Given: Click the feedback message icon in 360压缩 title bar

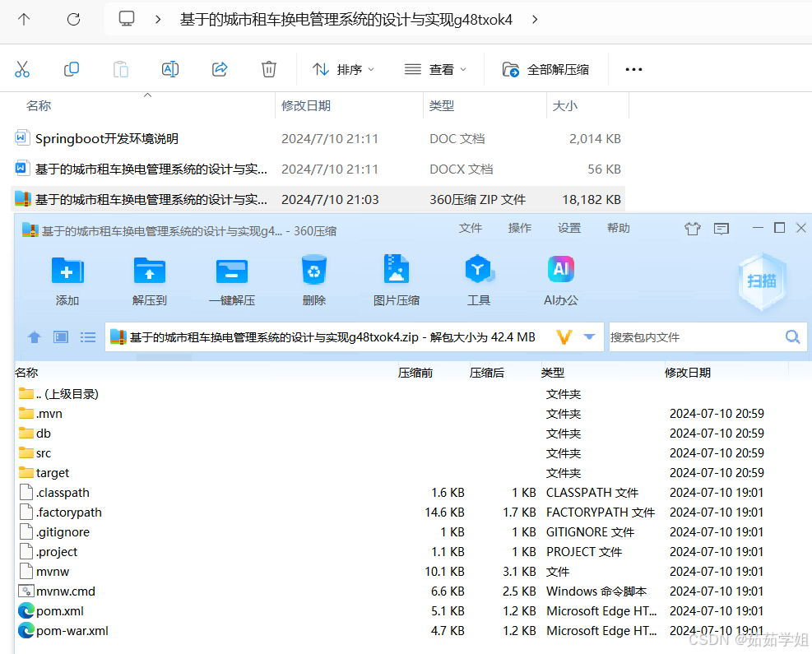Looking at the screenshot, I should (x=722, y=229).
